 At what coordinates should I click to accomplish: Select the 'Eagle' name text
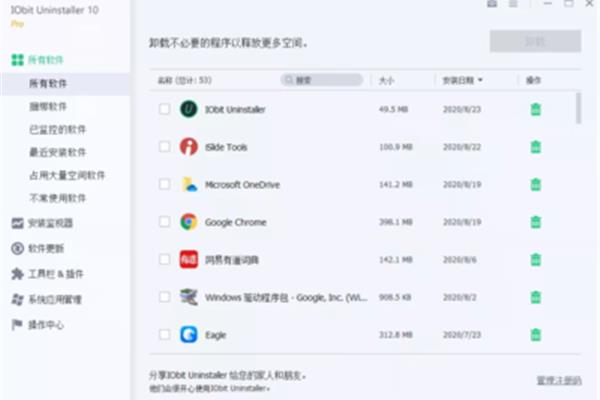215,335
